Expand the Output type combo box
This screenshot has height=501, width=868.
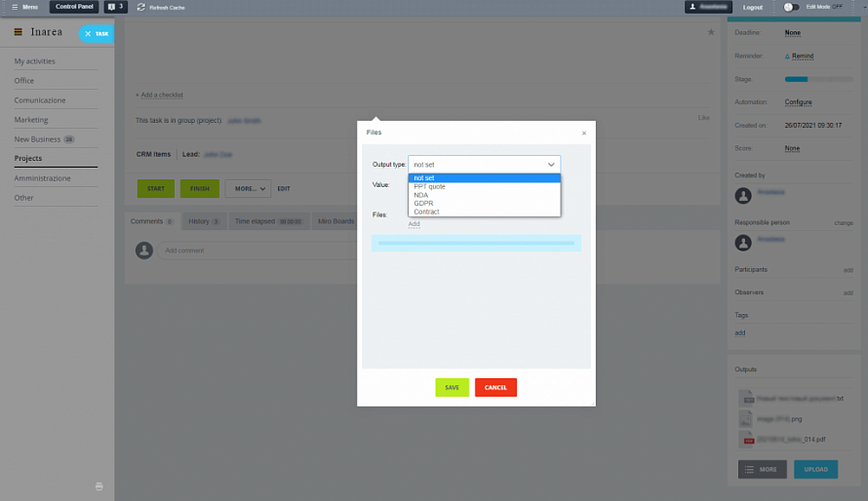485,165
